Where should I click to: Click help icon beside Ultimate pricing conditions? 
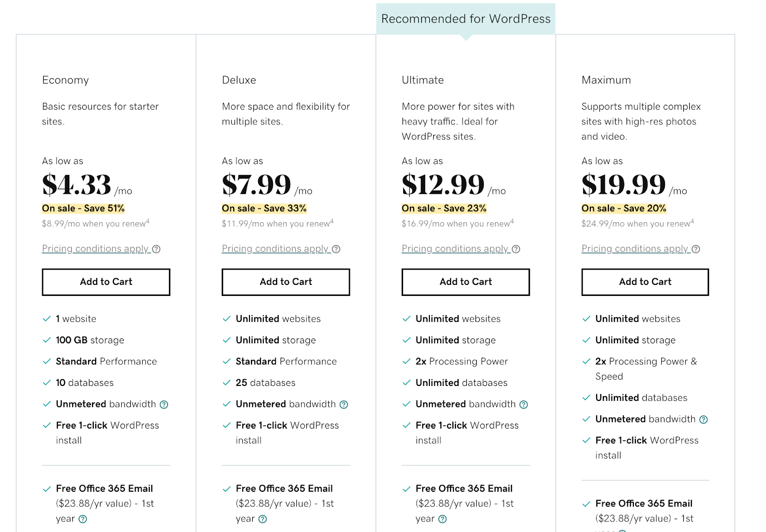click(516, 249)
